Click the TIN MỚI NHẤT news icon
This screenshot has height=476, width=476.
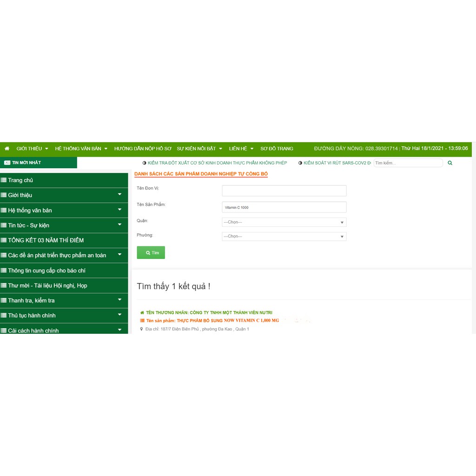(7, 163)
